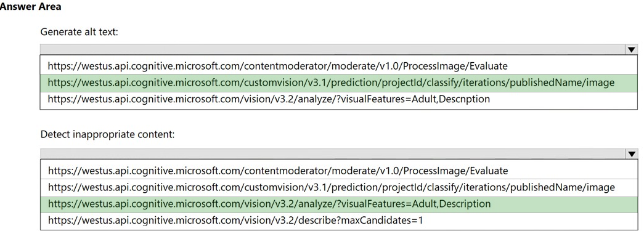
Task: Click the empty Generate alt text combo box field
Action: [x=333, y=50]
